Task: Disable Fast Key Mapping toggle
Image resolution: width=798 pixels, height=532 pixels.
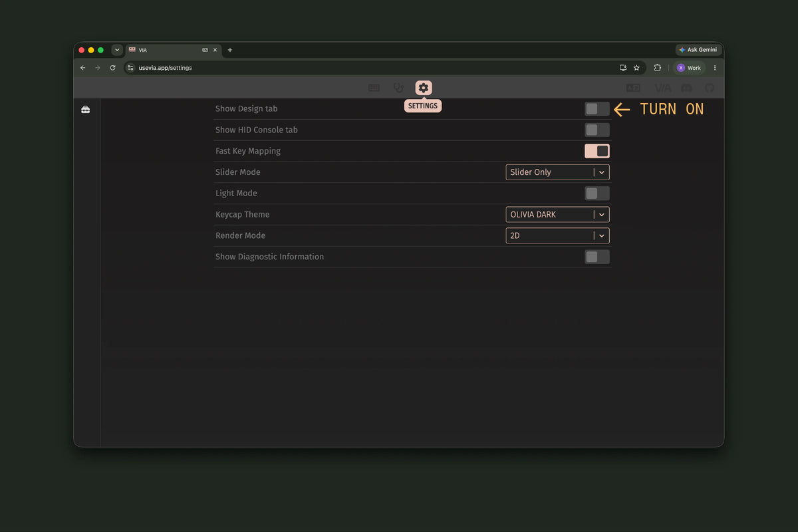Action: (x=597, y=151)
